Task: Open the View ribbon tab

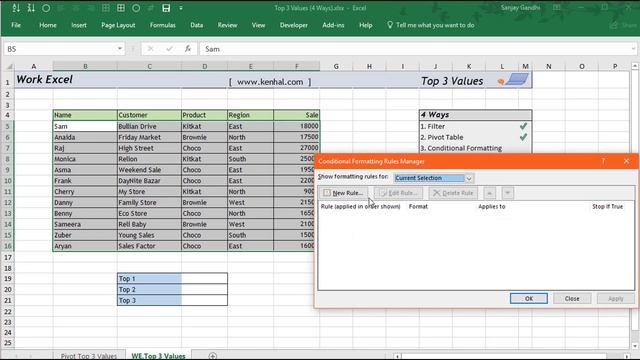Action: [258, 25]
